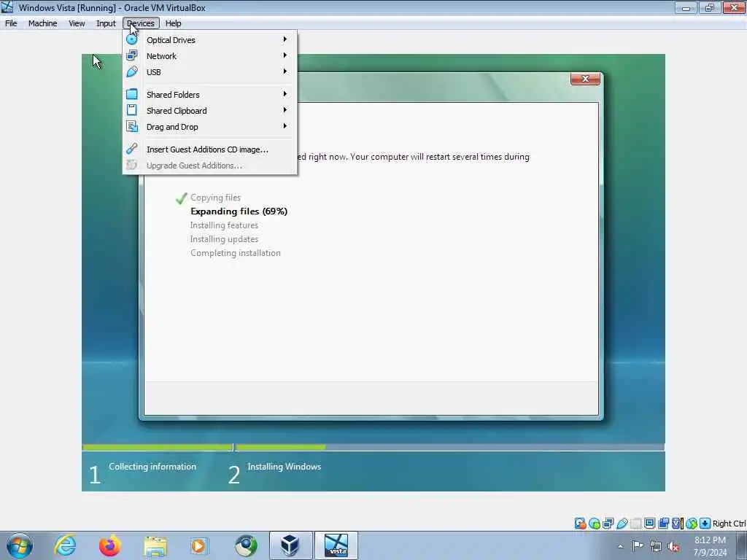Open the File menu

tap(11, 23)
